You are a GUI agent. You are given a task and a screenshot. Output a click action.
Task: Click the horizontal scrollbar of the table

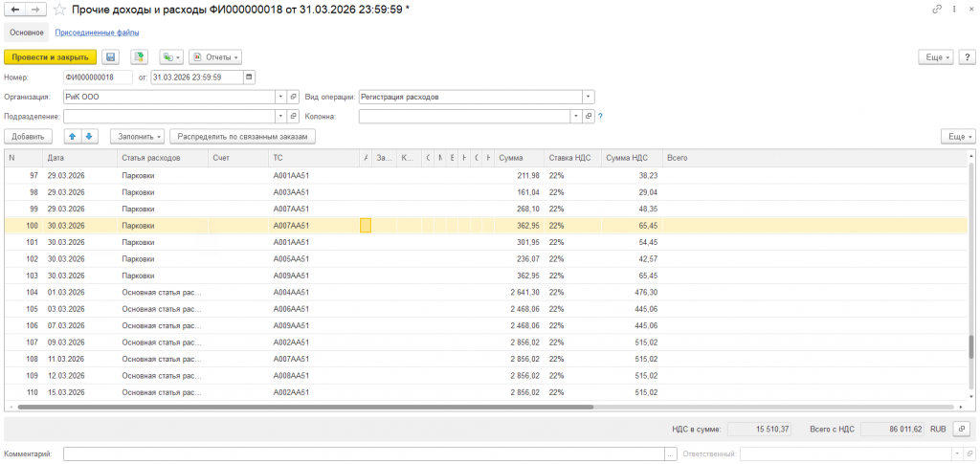(305, 407)
